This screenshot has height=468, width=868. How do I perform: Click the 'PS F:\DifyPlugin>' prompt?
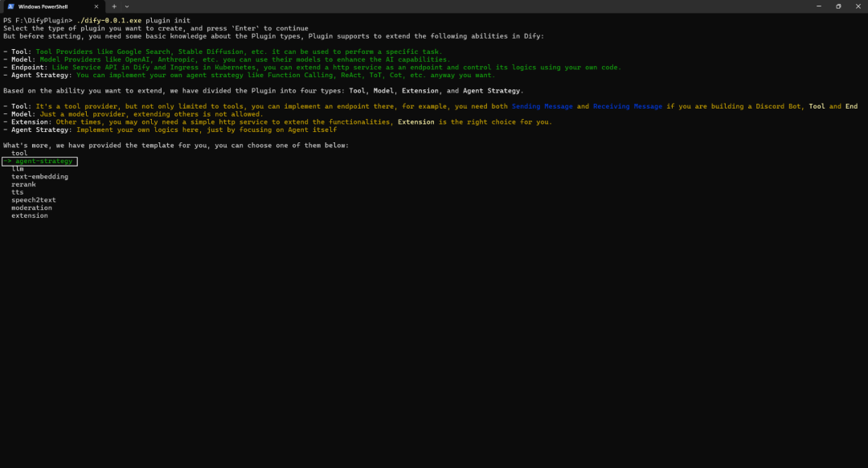[x=38, y=20]
